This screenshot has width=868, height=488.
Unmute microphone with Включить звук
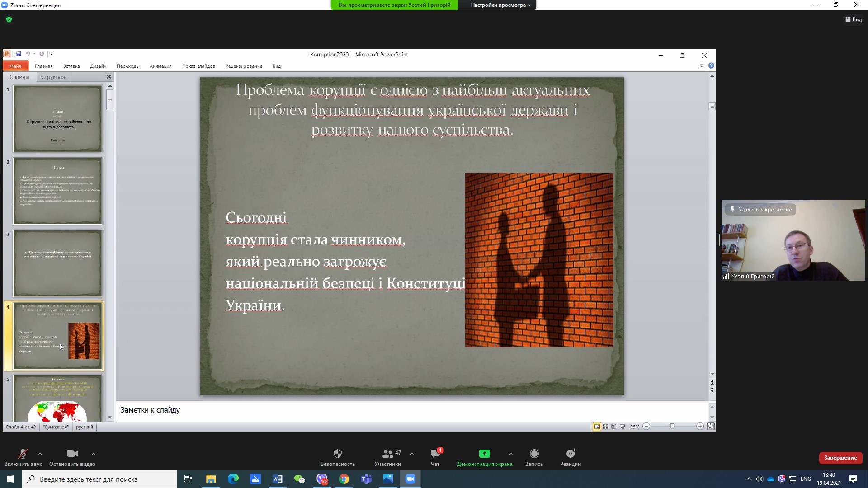click(23, 454)
